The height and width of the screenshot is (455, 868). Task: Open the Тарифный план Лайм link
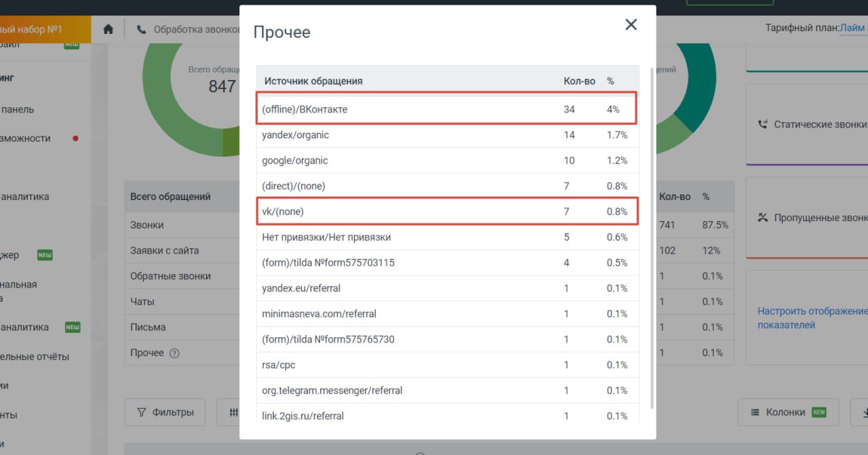point(852,28)
